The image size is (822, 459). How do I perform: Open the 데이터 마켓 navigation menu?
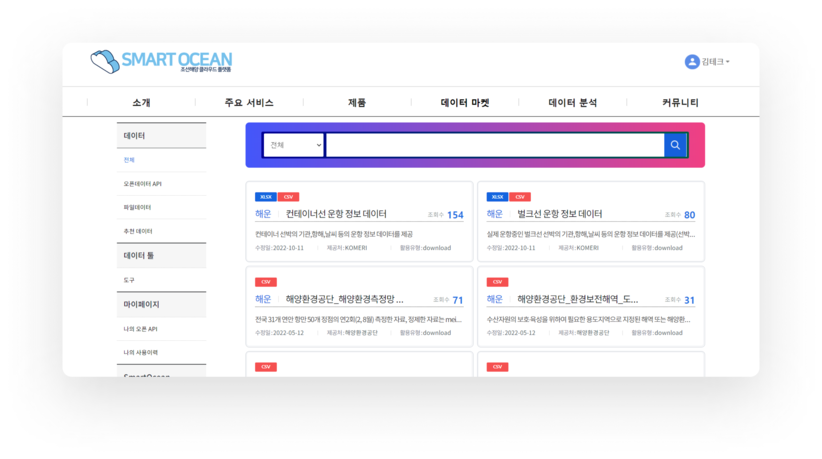(x=465, y=103)
